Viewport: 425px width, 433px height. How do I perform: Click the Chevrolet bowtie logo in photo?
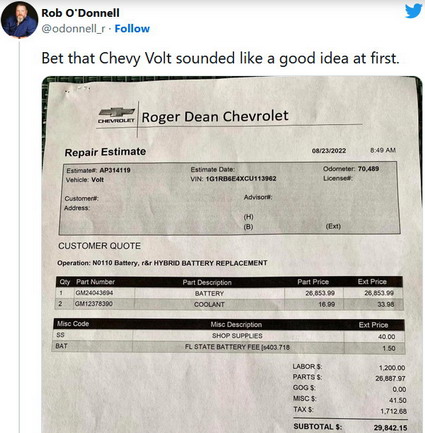[116, 115]
